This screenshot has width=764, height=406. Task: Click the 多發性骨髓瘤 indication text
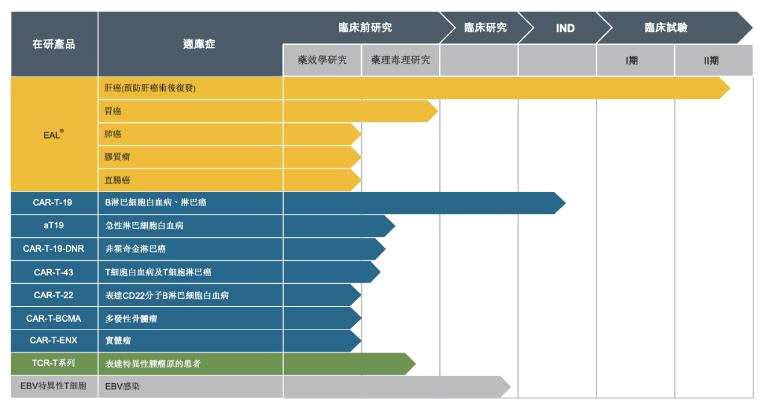pyautogui.click(x=131, y=319)
